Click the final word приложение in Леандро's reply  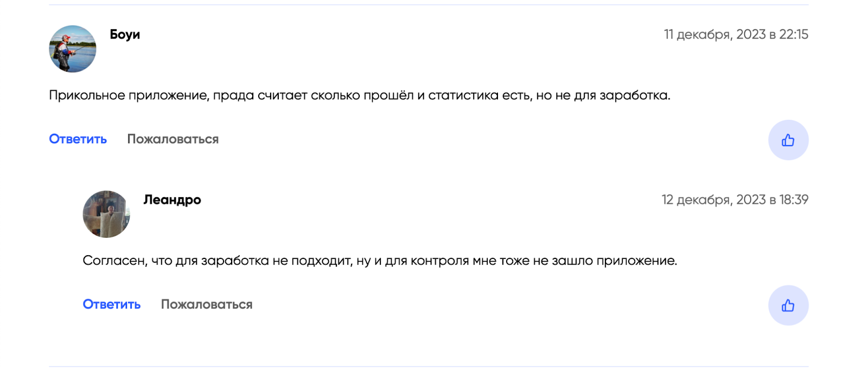637,261
